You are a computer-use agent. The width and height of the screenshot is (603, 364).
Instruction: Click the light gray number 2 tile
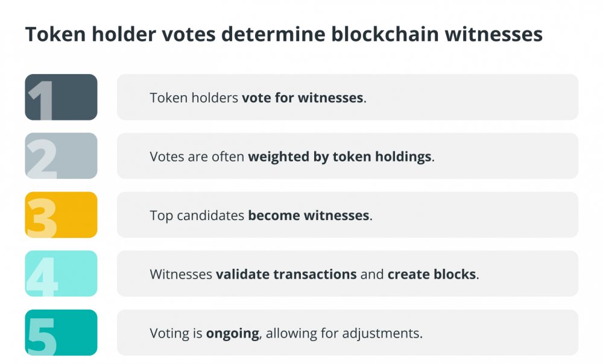click(x=61, y=155)
